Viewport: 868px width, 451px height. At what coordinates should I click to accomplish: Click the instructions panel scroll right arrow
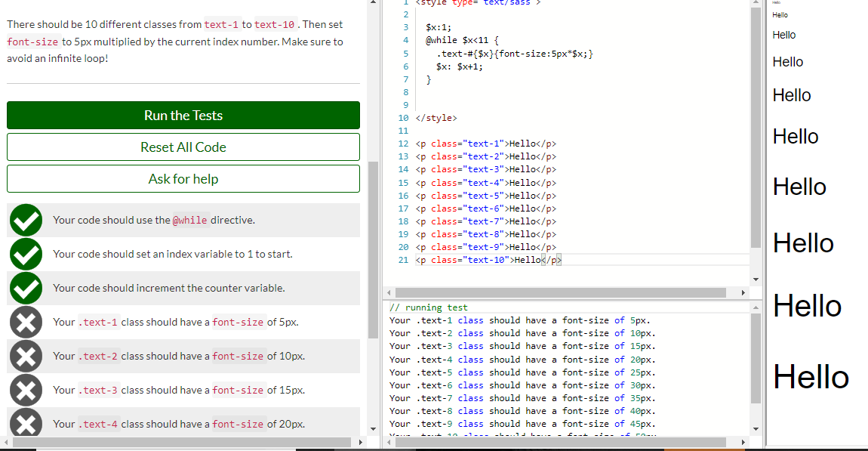360,442
